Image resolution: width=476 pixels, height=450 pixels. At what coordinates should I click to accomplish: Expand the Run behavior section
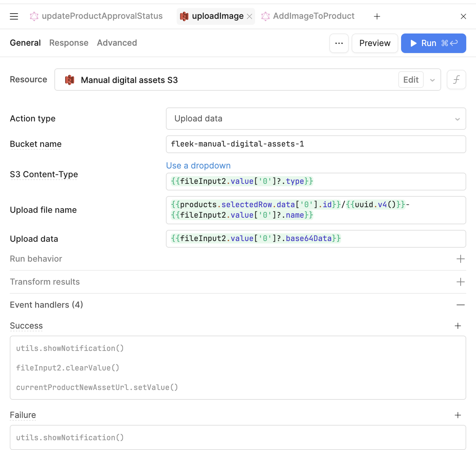pos(460,259)
